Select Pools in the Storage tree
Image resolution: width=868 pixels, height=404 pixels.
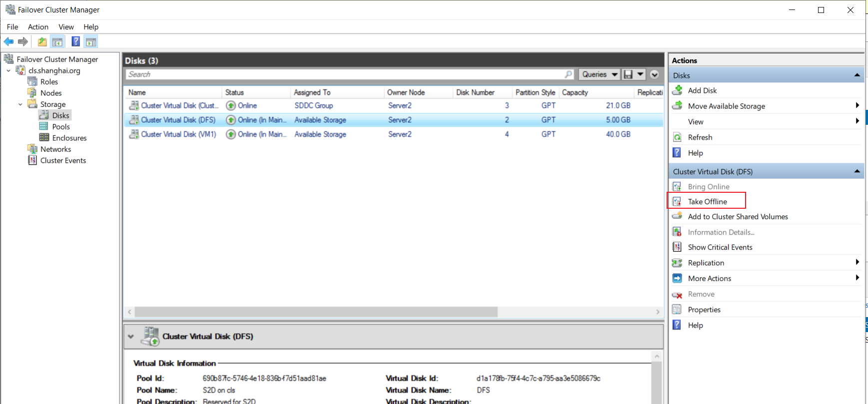tap(60, 127)
